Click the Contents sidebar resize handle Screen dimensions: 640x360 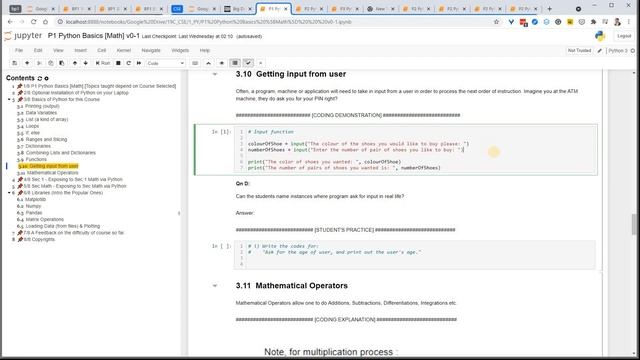click(x=179, y=213)
